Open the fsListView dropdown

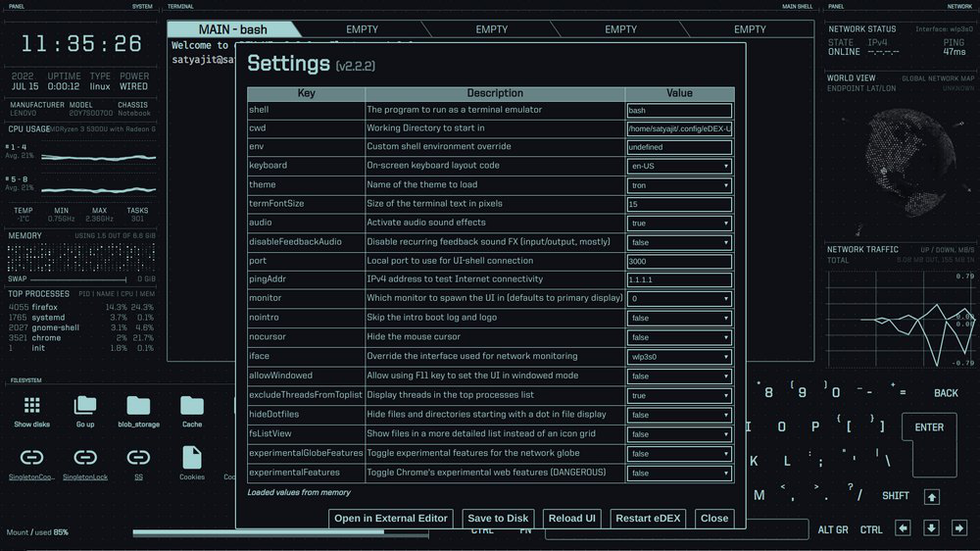(x=679, y=434)
